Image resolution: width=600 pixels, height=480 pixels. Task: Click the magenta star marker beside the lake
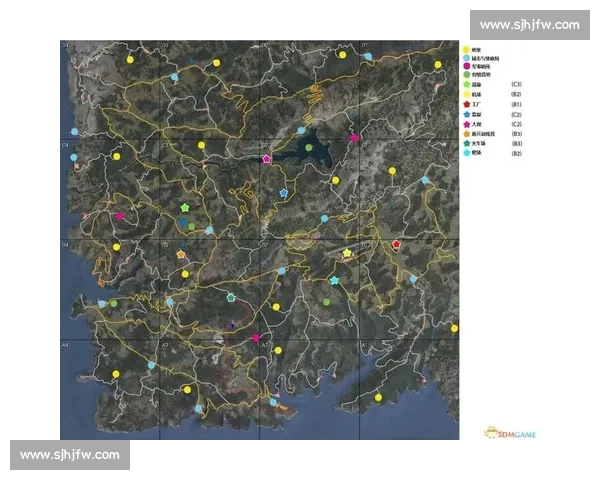tap(266, 159)
